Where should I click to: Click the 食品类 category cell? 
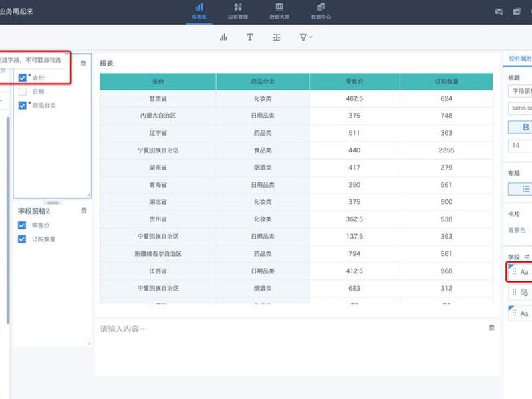(263, 150)
